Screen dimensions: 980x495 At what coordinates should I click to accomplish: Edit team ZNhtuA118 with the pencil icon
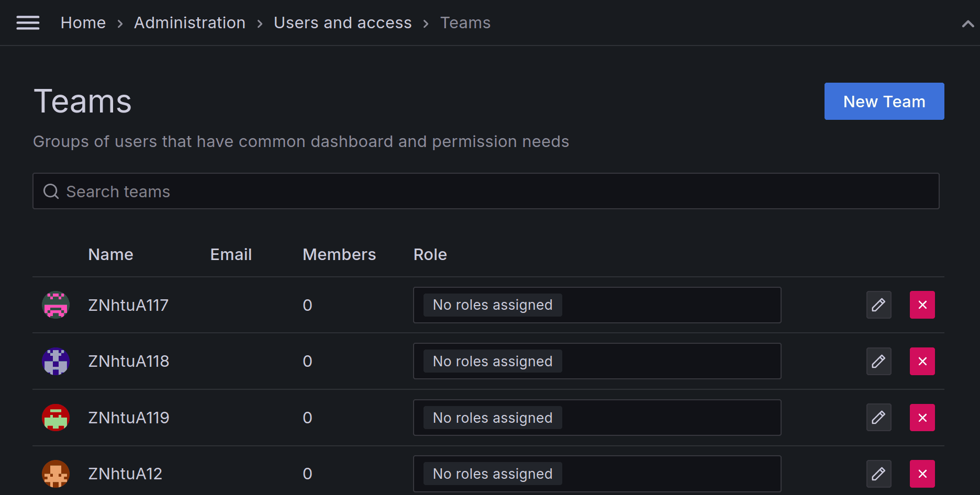point(878,361)
